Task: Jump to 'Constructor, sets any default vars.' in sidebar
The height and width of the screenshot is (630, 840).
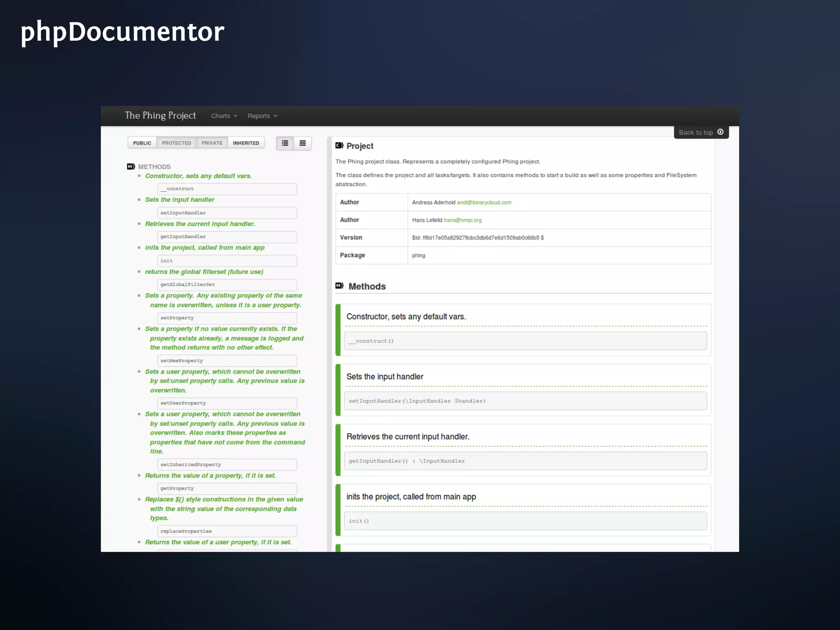Action: coord(198,176)
